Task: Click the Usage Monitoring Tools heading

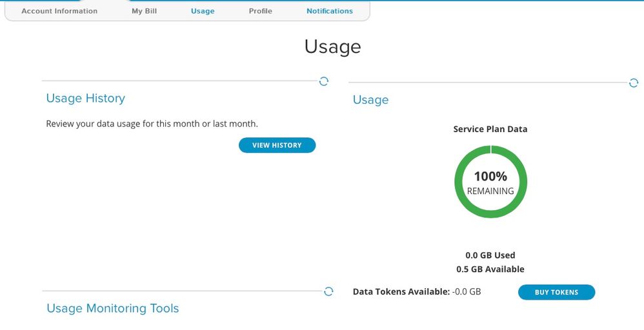Action: [112, 309]
